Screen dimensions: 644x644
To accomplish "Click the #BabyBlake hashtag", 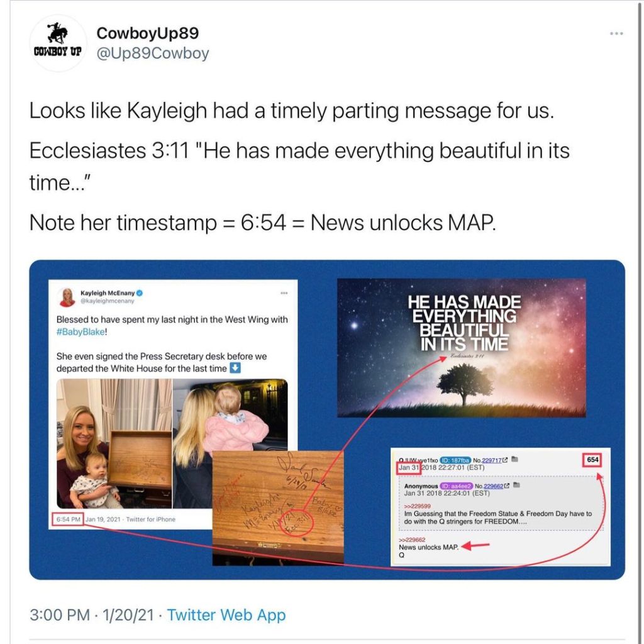I will [80, 332].
